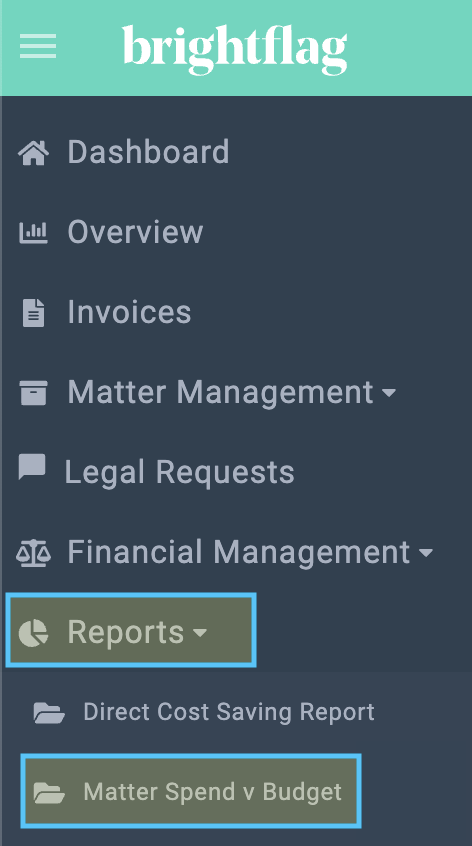
Task: Collapse the Reports dropdown arrow
Action: pos(200,632)
